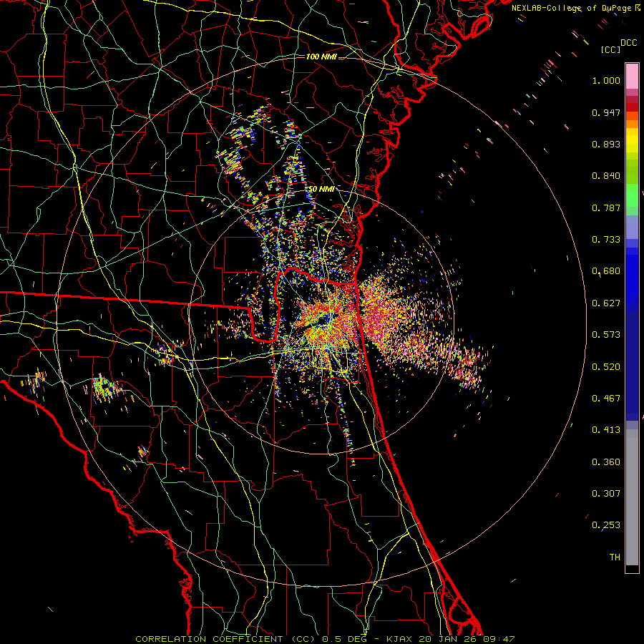Click the pink top segment of color bar
This screenshot has width=644, height=644.
click(632, 77)
